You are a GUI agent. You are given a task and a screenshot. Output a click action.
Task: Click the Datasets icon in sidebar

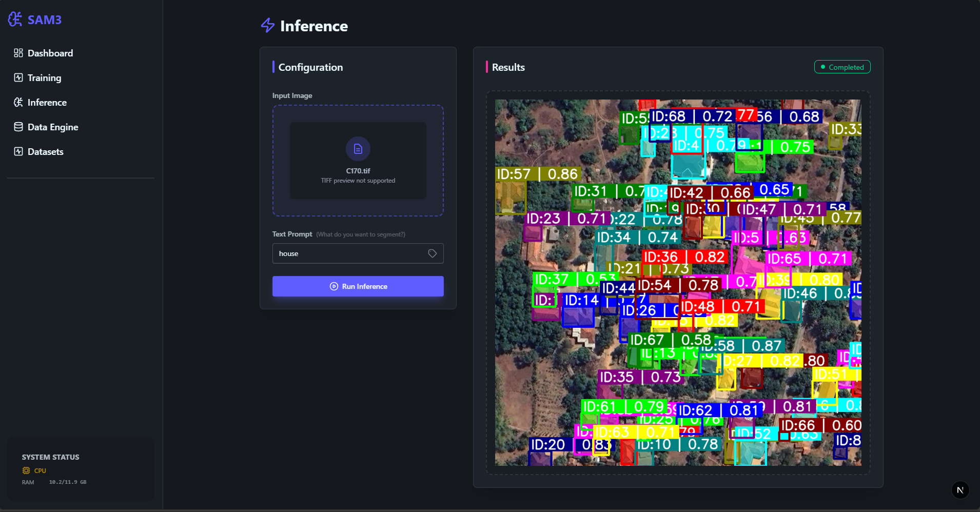tap(18, 152)
